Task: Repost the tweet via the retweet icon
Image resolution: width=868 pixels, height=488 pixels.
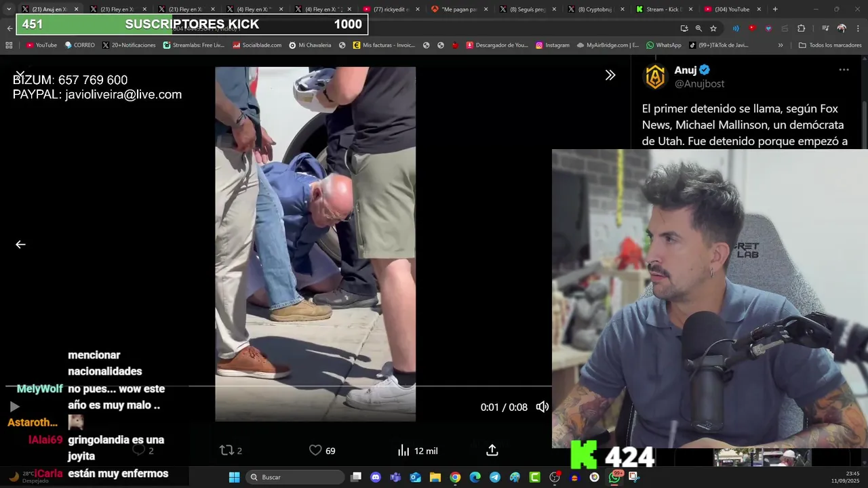Action: (x=226, y=450)
